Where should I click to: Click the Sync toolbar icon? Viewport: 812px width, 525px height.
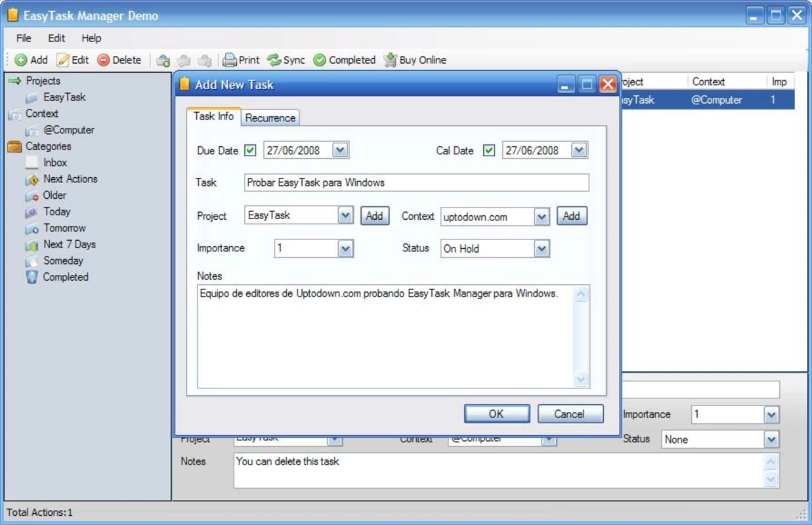click(x=274, y=60)
